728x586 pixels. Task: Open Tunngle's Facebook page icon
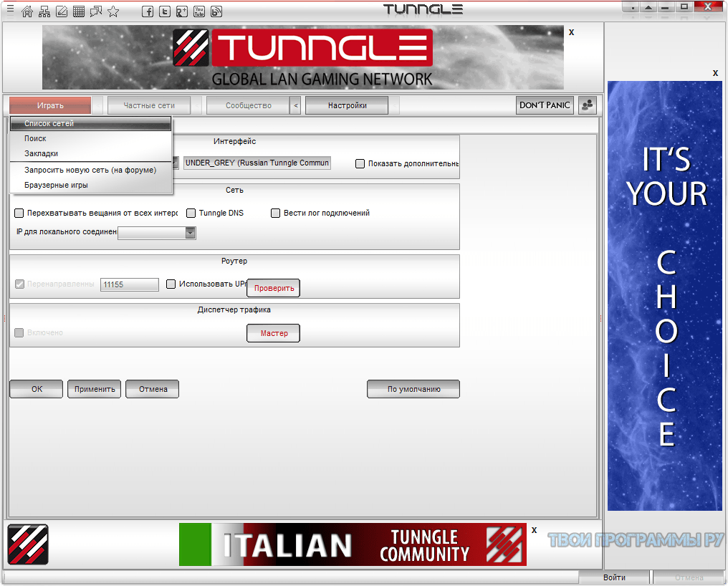coord(148,11)
